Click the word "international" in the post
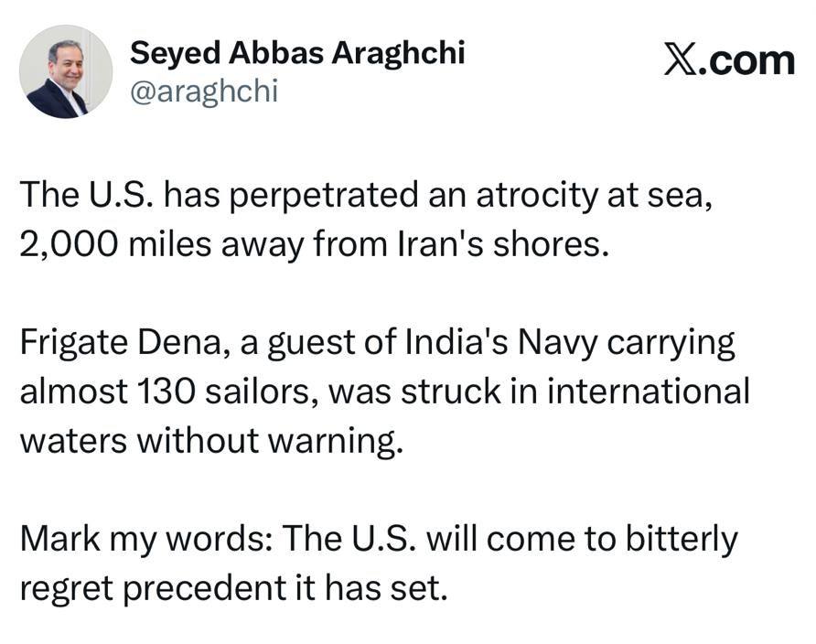 [655, 392]
